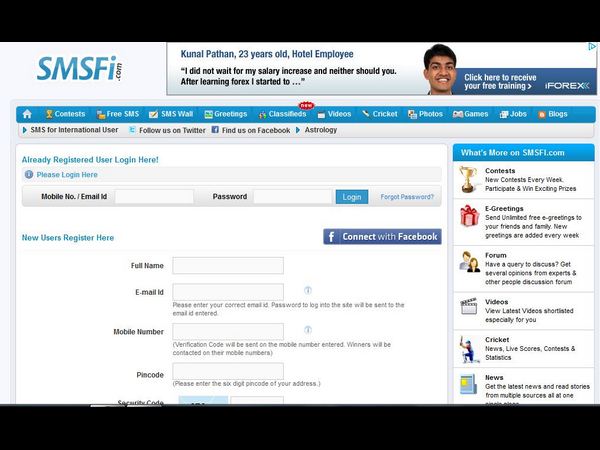
Task: Open the Contests sidebar heading
Action: pyautogui.click(x=500, y=171)
